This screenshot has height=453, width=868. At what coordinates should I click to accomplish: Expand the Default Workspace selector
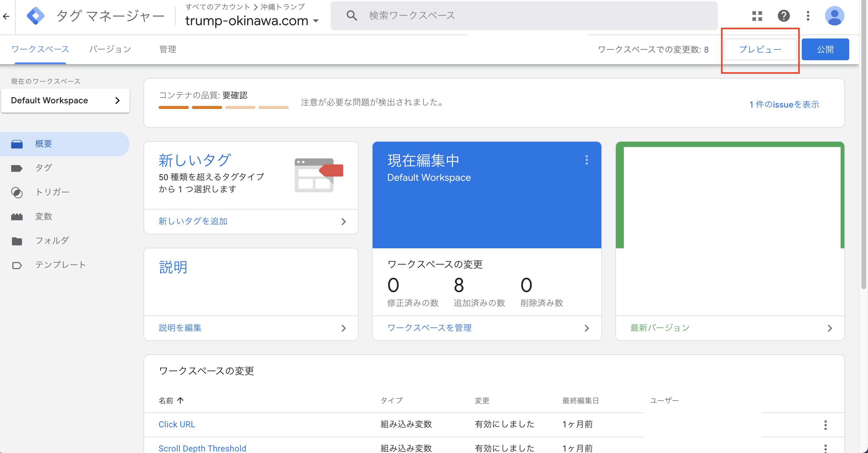[65, 101]
